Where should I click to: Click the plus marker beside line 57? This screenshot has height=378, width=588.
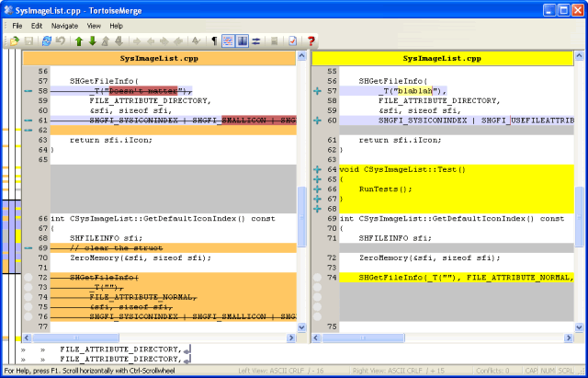pyautogui.click(x=318, y=91)
